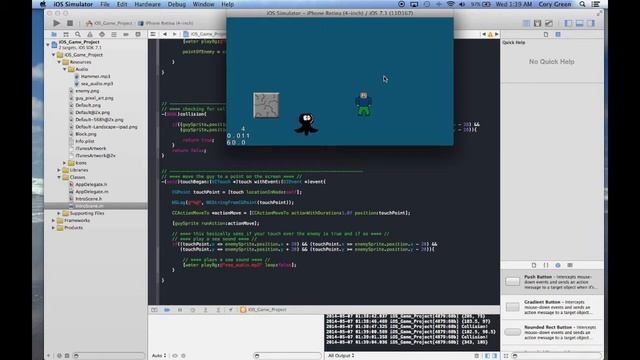Screen dimensions: 640x360
Task: Clear the console with trash icon
Action: (x=476, y=356)
